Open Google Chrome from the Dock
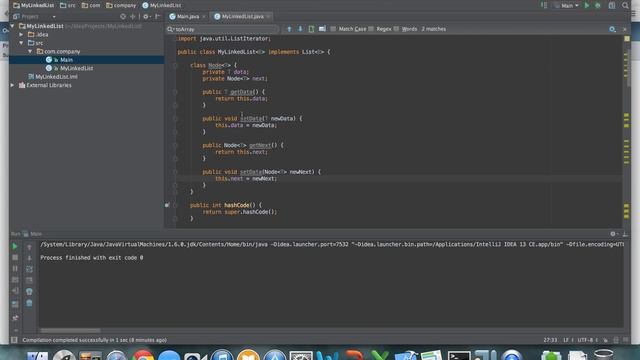 coord(143,355)
